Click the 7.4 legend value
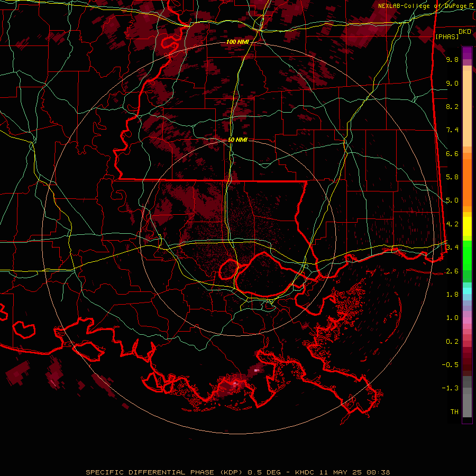This screenshot has height=476, width=476. 452,130
